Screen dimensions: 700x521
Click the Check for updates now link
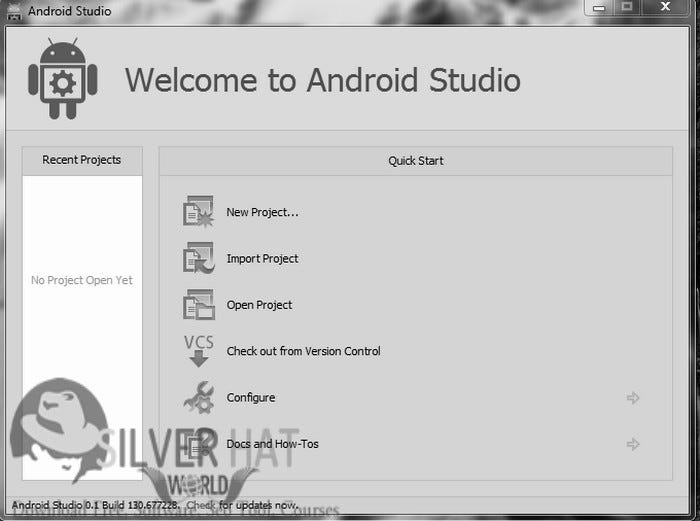pos(242,505)
